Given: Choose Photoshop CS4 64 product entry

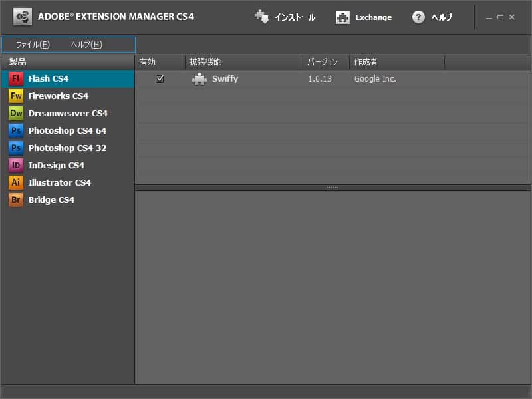Looking at the screenshot, I should click(68, 131).
